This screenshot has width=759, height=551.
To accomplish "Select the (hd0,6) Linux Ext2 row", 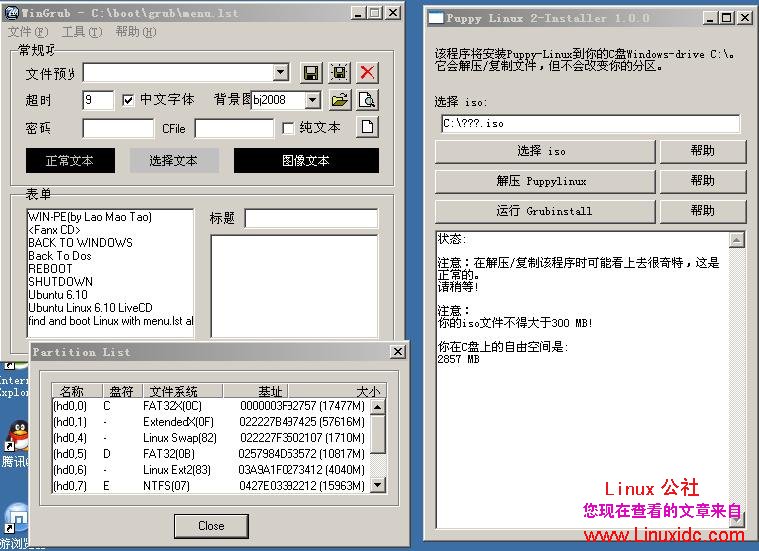I will [210, 470].
